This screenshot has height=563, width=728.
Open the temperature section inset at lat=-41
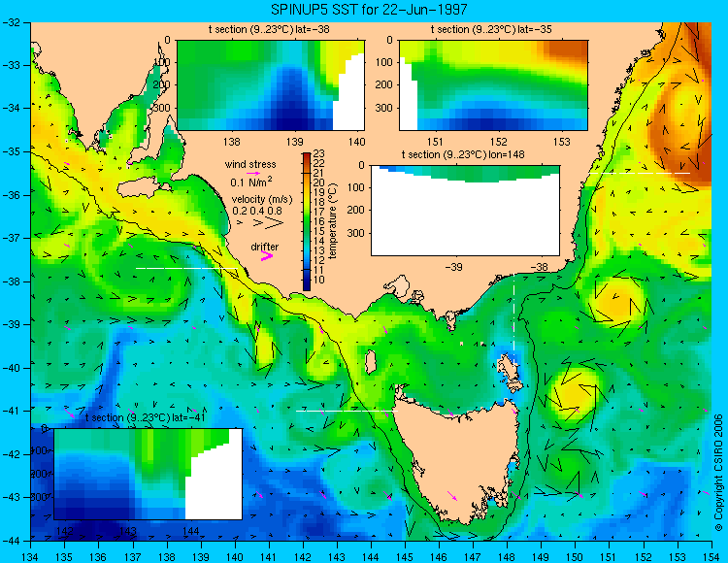(x=149, y=474)
